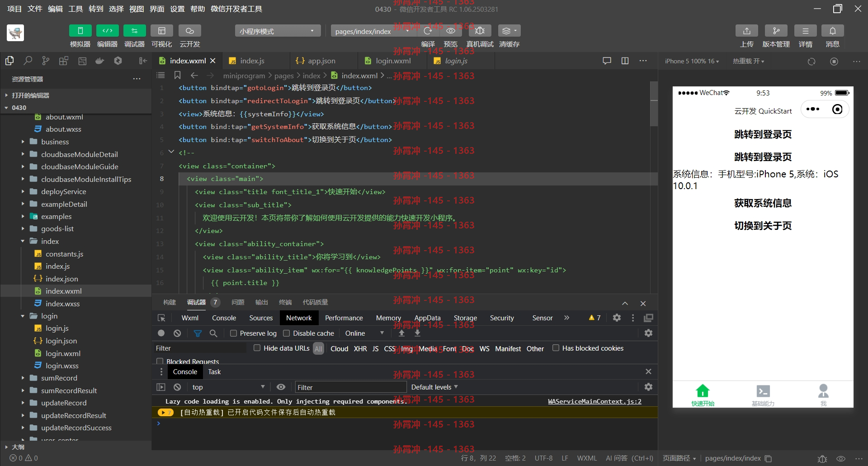Check Has blocked cookies
Image resolution: width=868 pixels, height=466 pixels.
pos(556,348)
